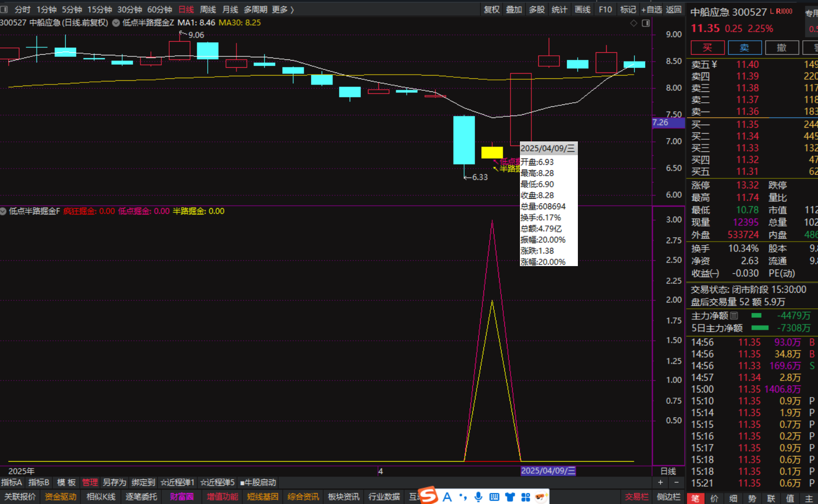Open the soft keyboard icon in input bar
Screen dimensions: 818x504
pyautogui.click(x=494, y=497)
